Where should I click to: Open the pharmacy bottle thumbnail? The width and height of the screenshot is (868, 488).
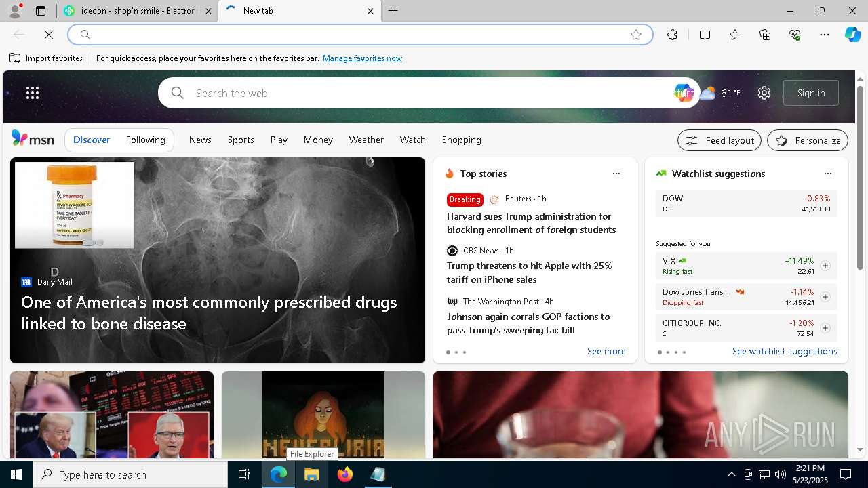[75, 205]
